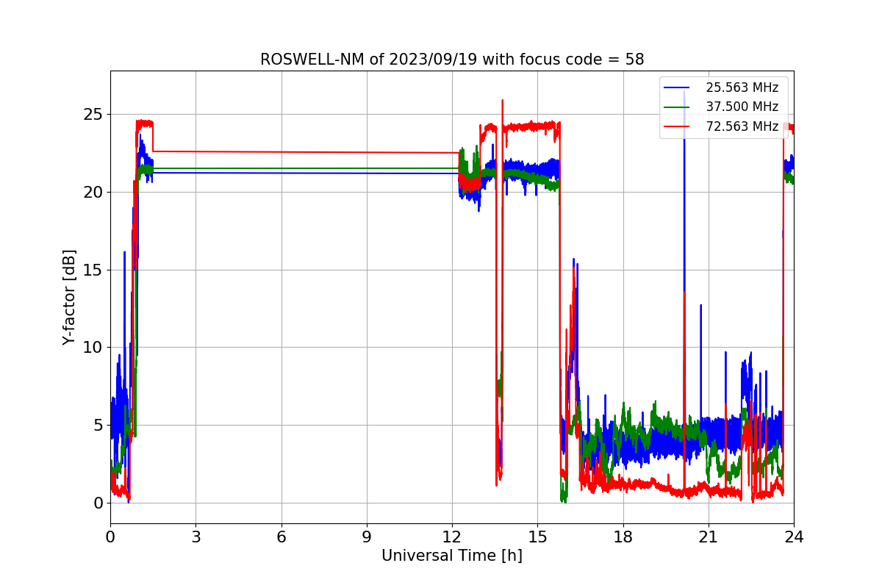The width and height of the screenshot is (882, 588).
Task: Click the x-axis tick label 18
Action: point(623,537)
